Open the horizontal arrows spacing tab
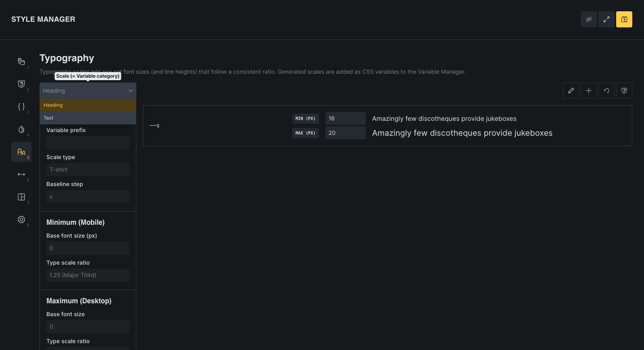The width and height of the screenshot is (644, 350). tap(21, 174)
